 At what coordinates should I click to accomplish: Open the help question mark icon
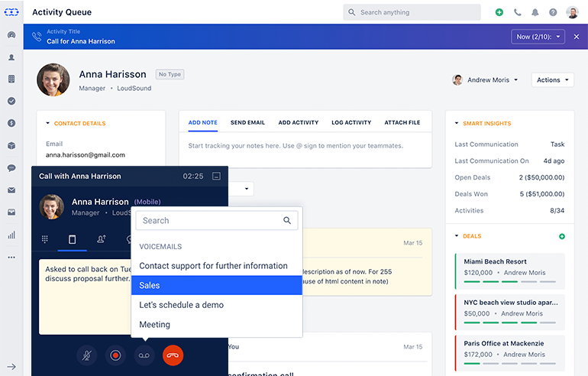point(553,12)
